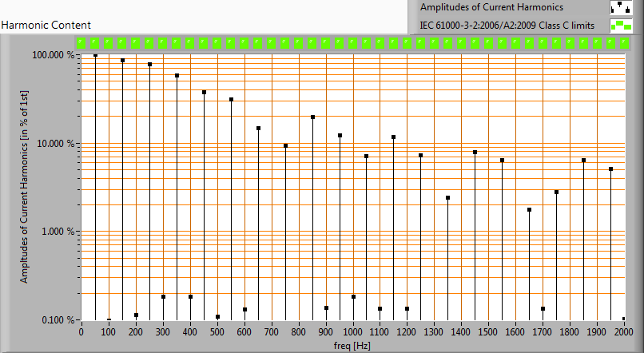Click the harmonic data point at 850 Hz
The image size is (644, 353).
click(312, 117)
